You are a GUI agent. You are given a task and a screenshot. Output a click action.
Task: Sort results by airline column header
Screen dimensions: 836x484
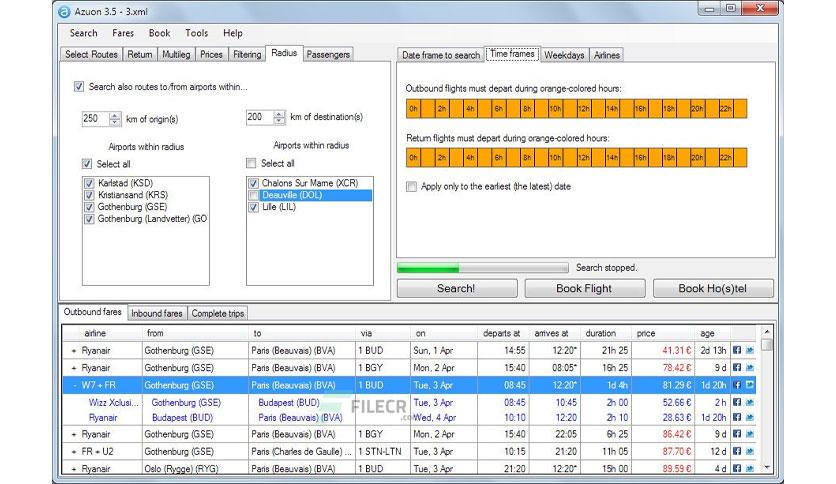coord(102,333)
